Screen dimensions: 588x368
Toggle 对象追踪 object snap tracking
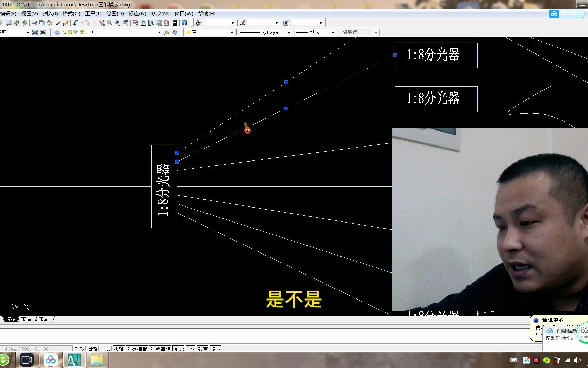pyautogui.click(x=160, y=349)
